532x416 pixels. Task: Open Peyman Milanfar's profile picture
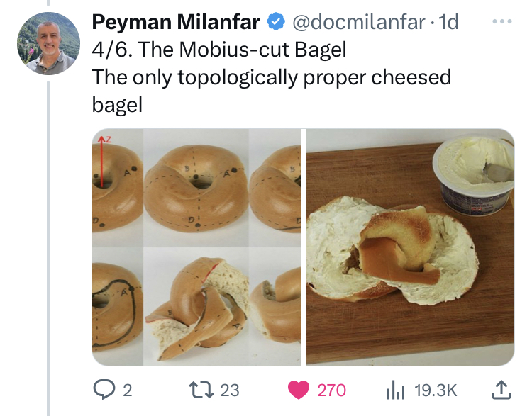coord(48,44)
